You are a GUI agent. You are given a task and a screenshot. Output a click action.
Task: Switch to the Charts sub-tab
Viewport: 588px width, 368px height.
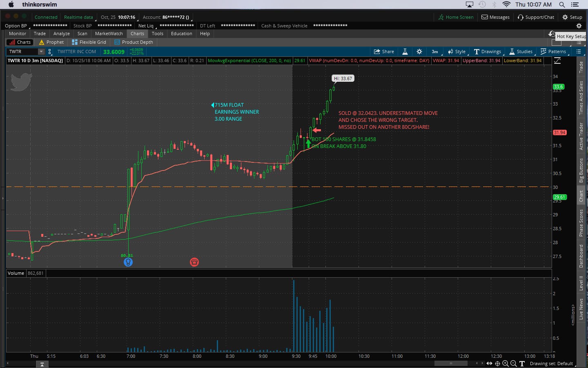click(20, 42)
